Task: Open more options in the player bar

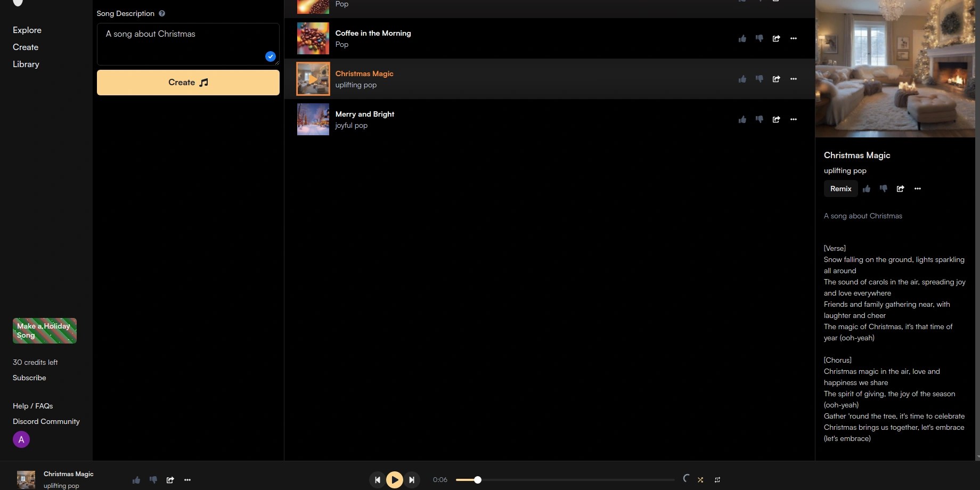Action: (x=187, y=480)
